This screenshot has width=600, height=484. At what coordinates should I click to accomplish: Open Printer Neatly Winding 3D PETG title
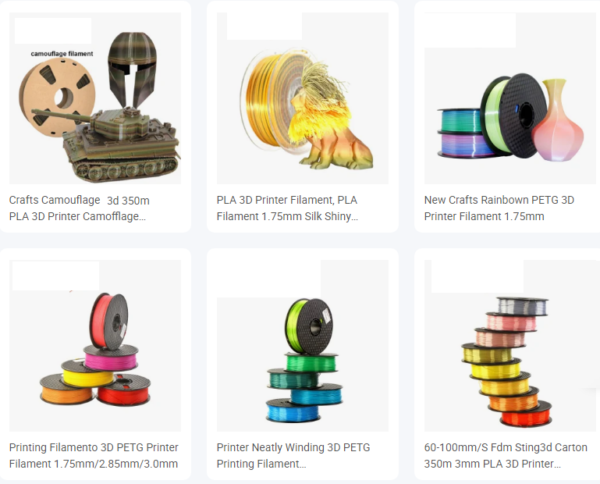pyautogui.click(x=293, y=455)
